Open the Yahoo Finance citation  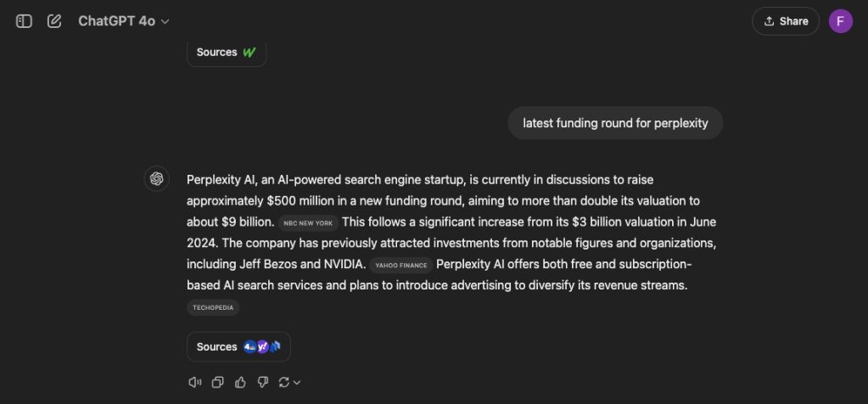click(400, 265)
